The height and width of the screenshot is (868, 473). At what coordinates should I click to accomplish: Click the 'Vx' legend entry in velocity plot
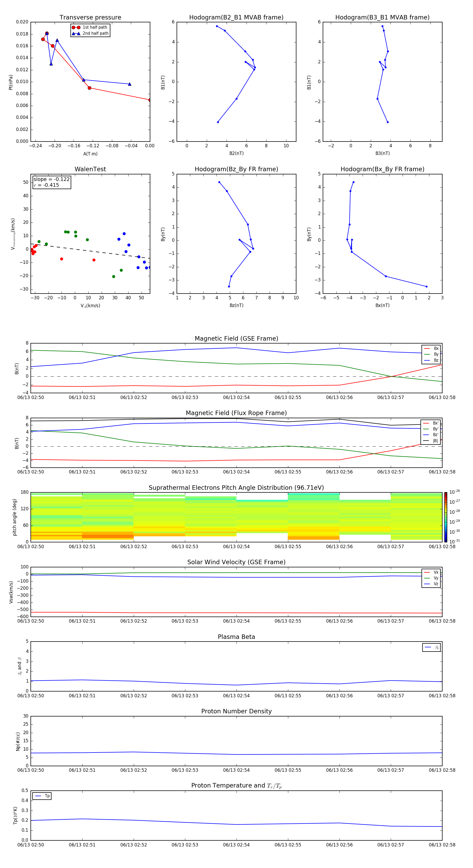coord(431,572)
